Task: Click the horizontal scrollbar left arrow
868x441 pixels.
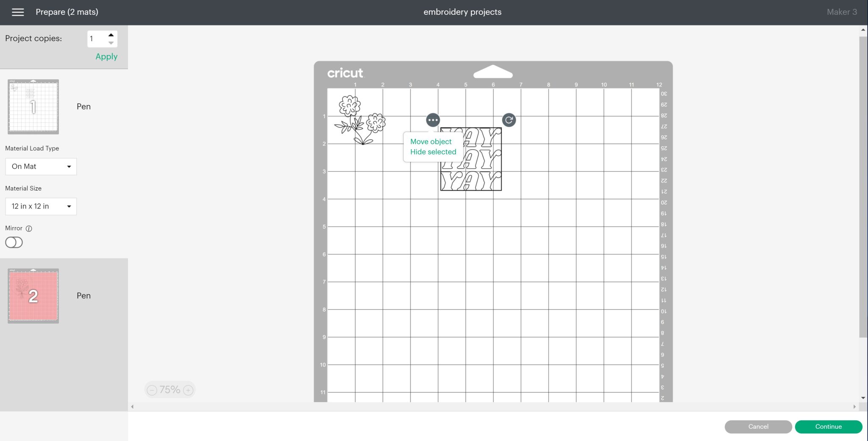Action: pyautogui.click(x=132, y=407)
